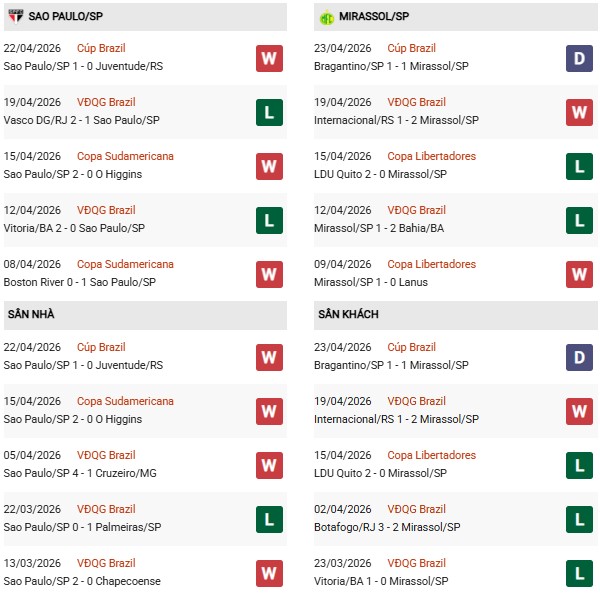Open VĐQG Brazil link dated 13/03/2026
This screenshot has width=600, height=595.
106,564
